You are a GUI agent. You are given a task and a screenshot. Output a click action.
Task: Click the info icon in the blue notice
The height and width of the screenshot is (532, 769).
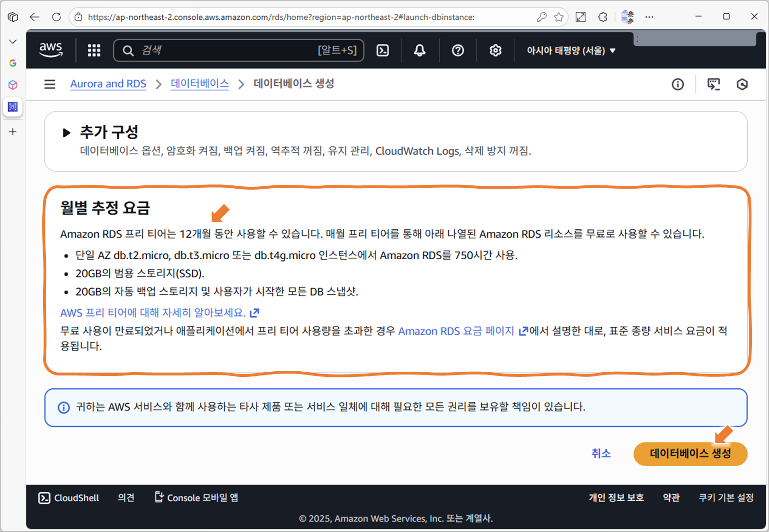coord(63,407)
